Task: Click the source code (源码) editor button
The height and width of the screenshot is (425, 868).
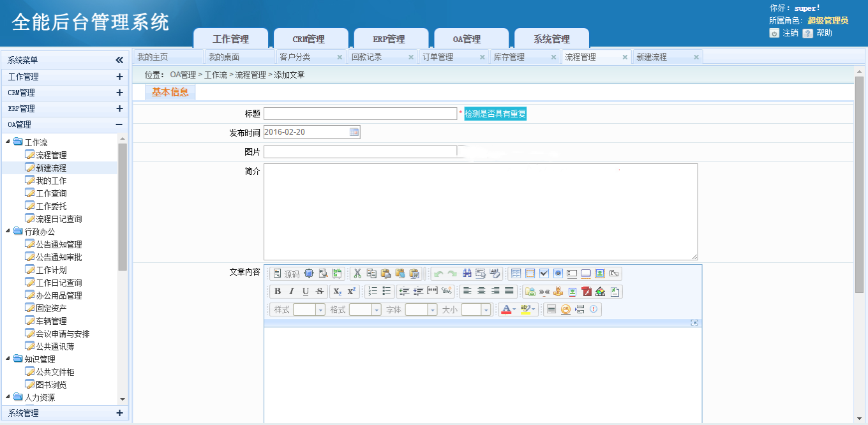Action: tap(285, 274)
